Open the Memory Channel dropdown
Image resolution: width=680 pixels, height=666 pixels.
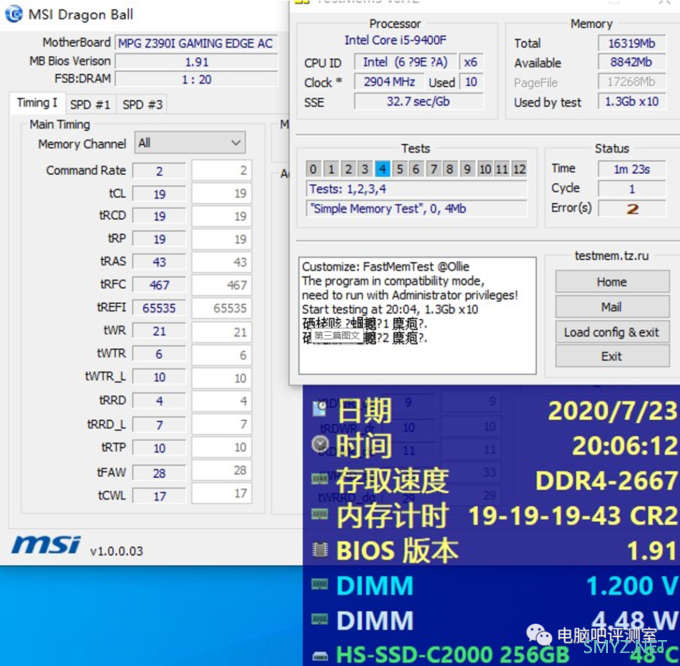190,143
